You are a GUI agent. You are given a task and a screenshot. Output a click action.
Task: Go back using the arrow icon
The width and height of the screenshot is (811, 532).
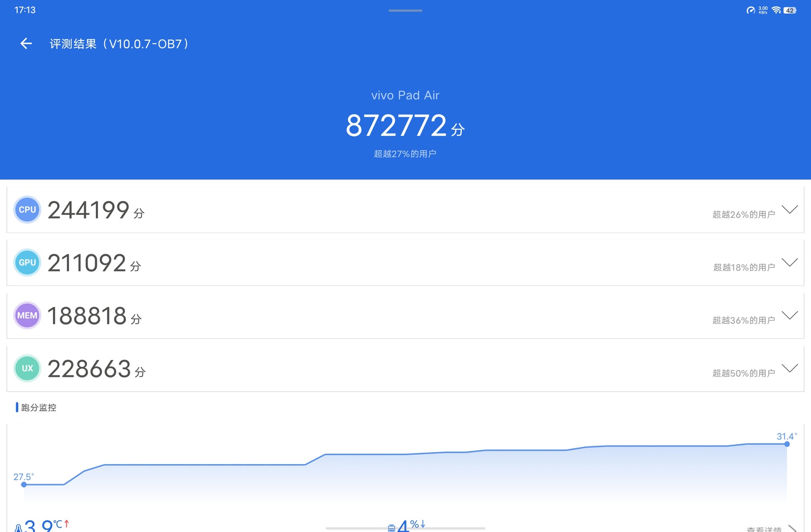click(x=26, y=43)
